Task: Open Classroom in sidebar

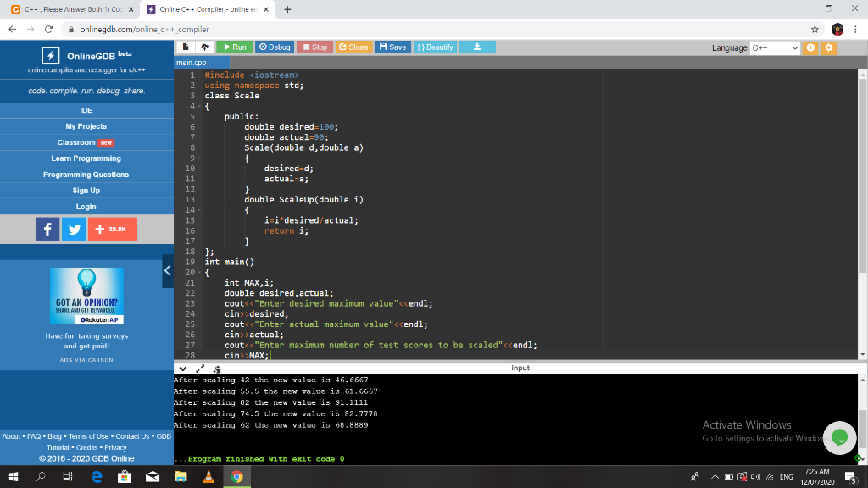Action: click(86, 142)
